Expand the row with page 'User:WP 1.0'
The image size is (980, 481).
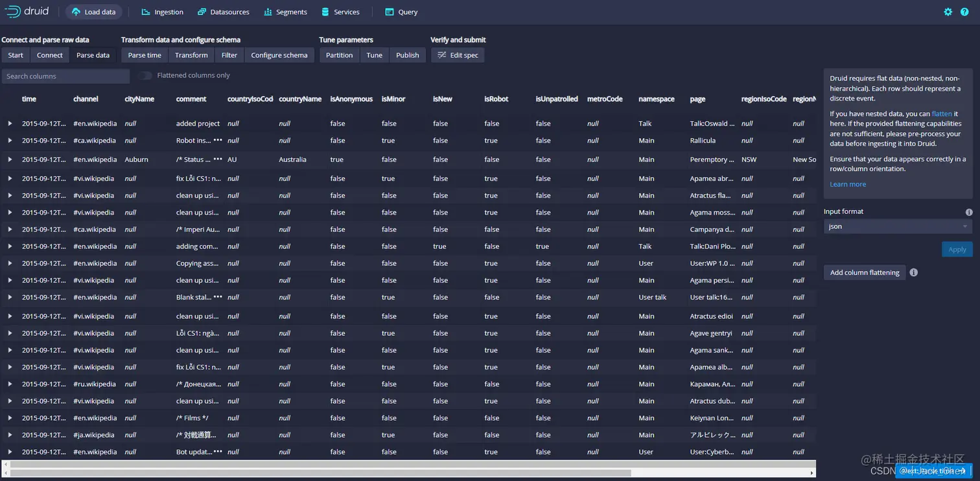click(x=10, y=263)
